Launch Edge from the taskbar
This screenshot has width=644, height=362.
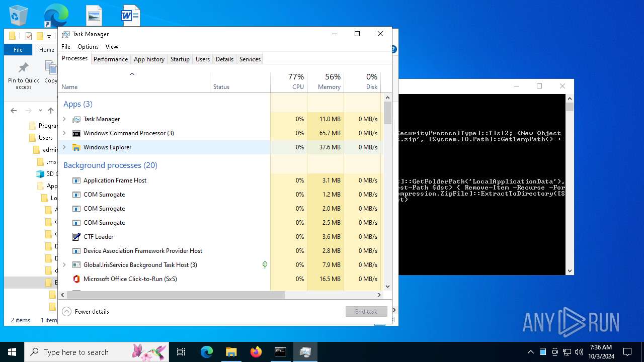pos(207,352)
